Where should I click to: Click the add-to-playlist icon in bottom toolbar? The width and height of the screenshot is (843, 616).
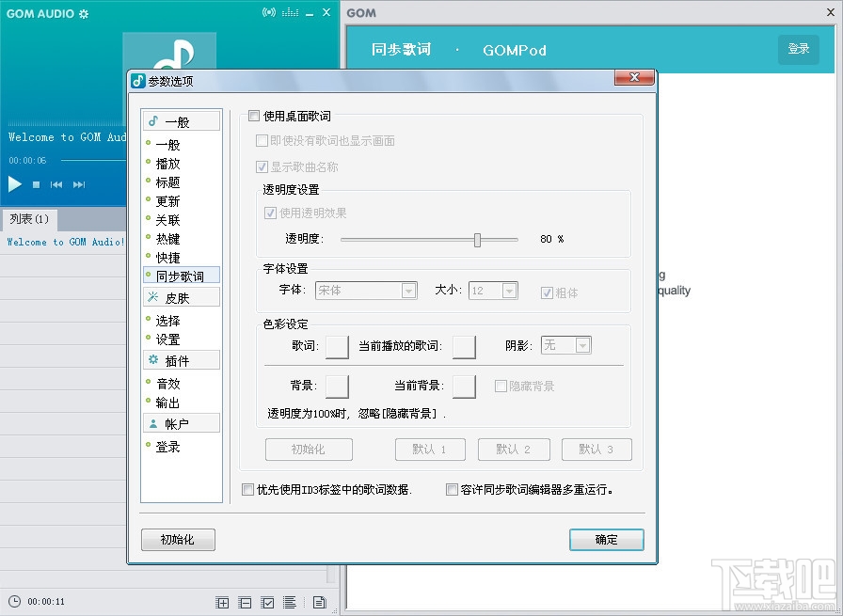(x=222, y=602)
